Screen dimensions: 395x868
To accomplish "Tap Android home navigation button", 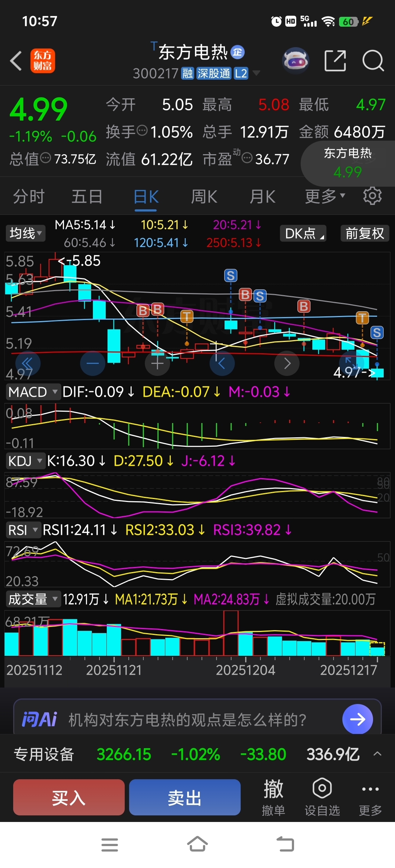I will click(x=197, y=844).
